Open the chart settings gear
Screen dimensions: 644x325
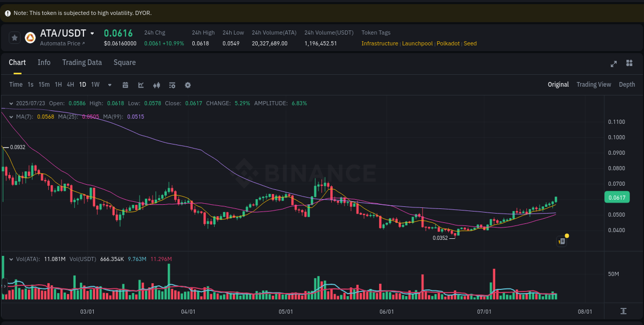[x=188, y=85]
